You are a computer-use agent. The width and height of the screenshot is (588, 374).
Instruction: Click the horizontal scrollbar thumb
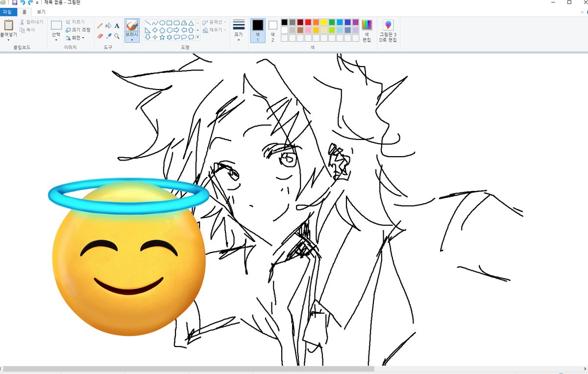[x=189, y=369]
